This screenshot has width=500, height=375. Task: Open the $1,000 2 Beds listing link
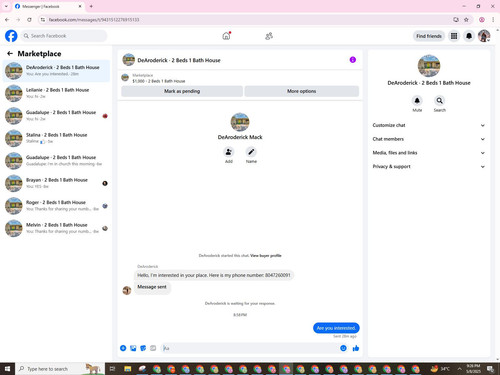159,81
